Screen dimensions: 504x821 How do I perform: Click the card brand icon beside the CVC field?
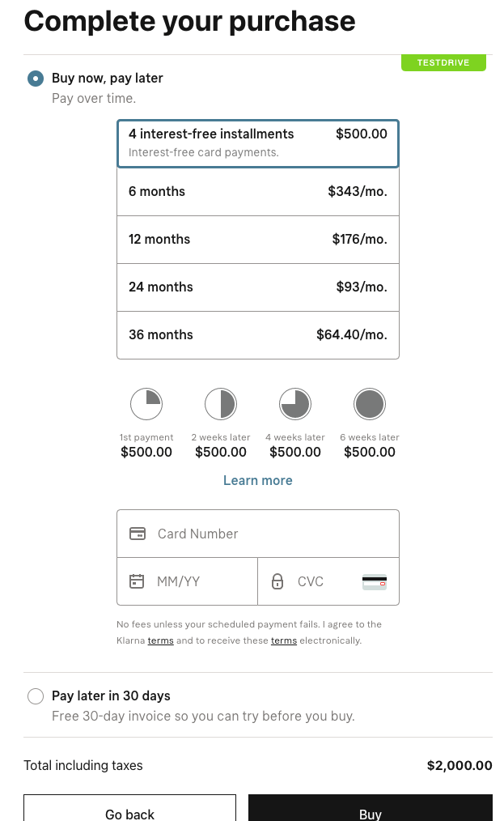point(375,581)
